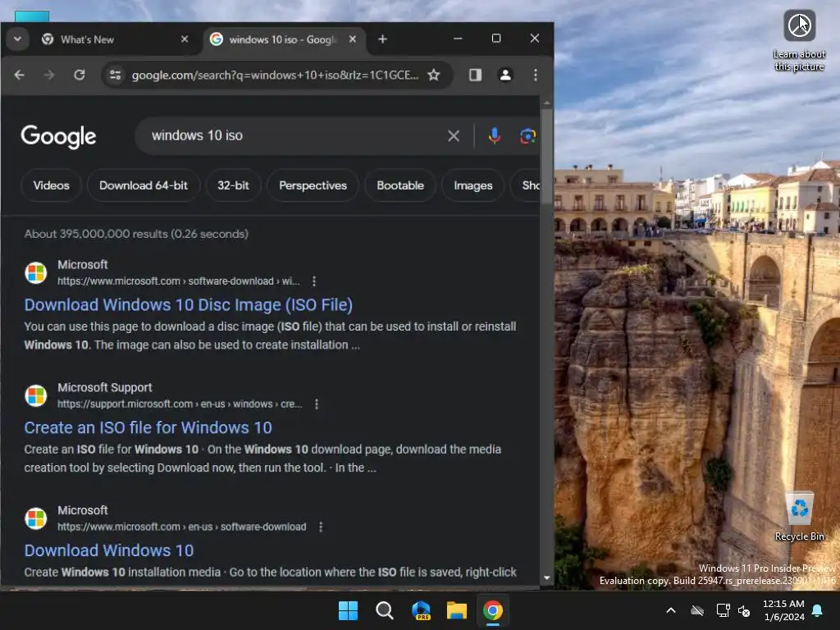Image resolution: width=840 pixels, height=630 pixels.
Task: Select the 32-bit filter chip
Action: coord(233,185)
